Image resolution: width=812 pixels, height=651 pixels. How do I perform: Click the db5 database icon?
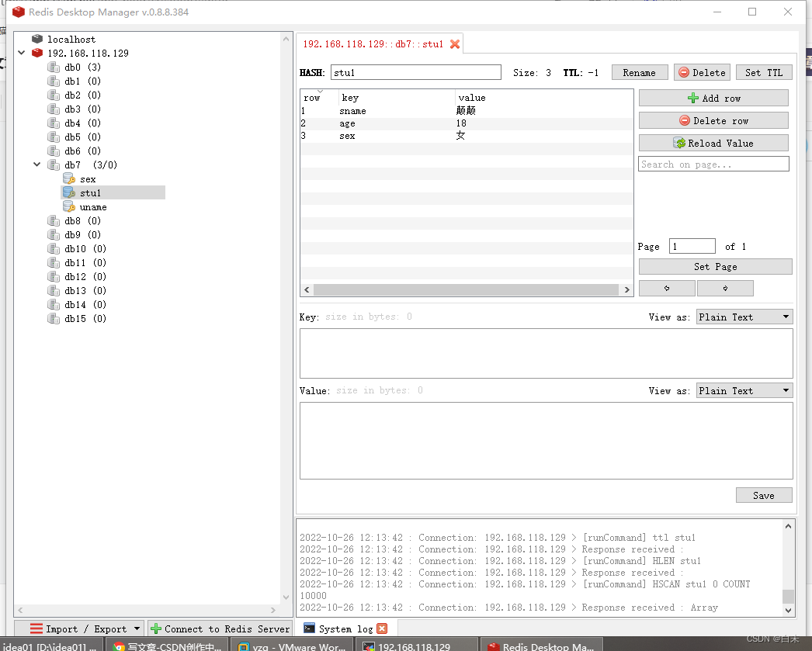pyautogui.click(x=54, y=137)
